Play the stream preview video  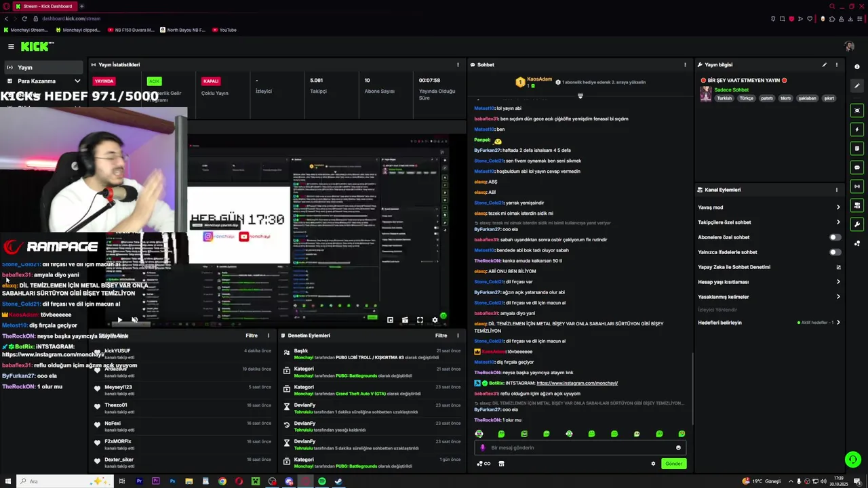[120, 320]
